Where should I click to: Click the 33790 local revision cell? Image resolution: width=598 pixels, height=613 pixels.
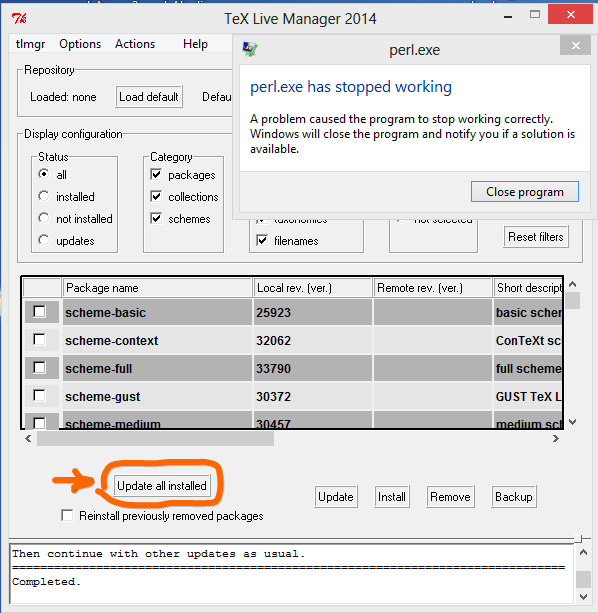(x=313, y=368)
